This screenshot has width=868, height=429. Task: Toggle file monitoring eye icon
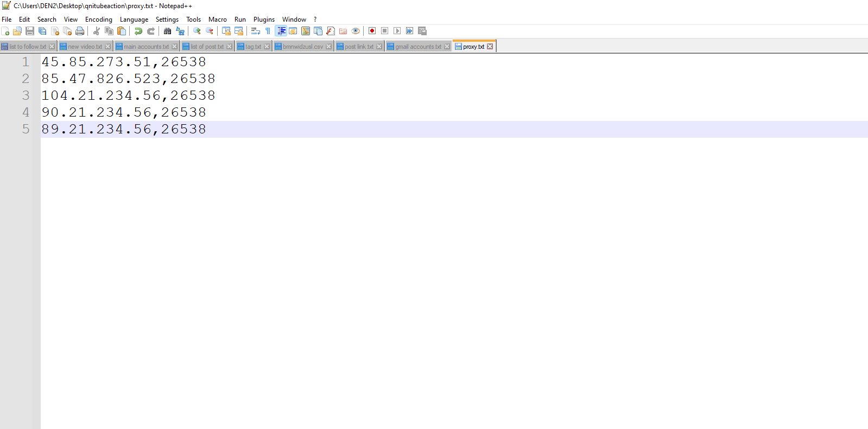pos(356,31)
